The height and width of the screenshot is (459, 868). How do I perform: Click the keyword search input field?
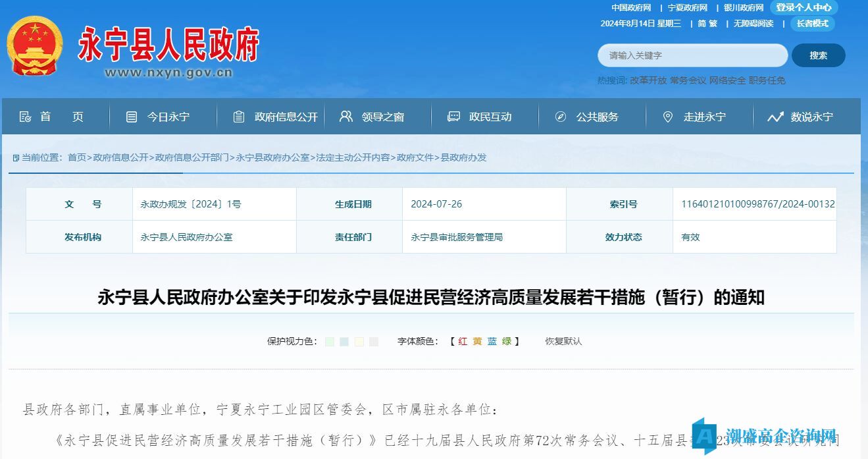pos(692,55)
